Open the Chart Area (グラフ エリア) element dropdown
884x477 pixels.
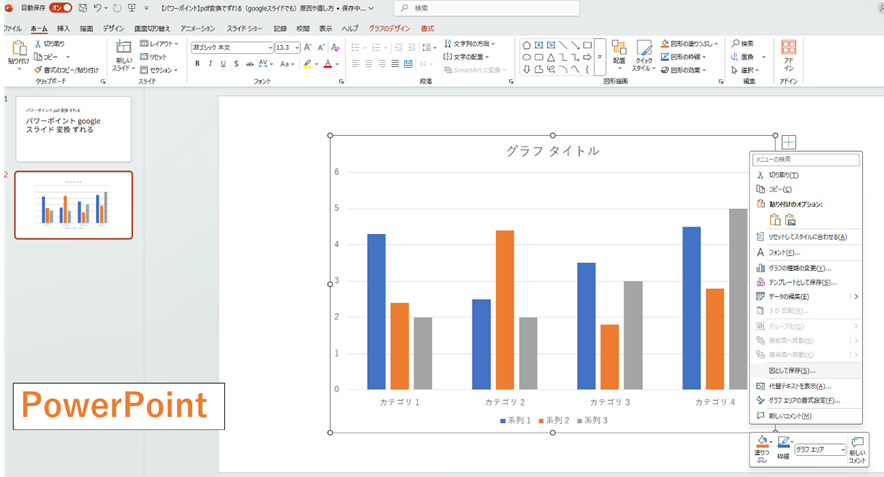pos(842,450)
